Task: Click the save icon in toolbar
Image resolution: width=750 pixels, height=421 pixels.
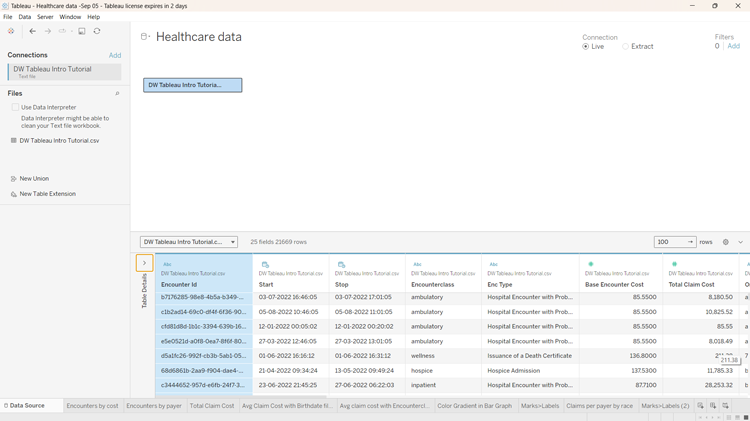Action: [x=82, y=31]
